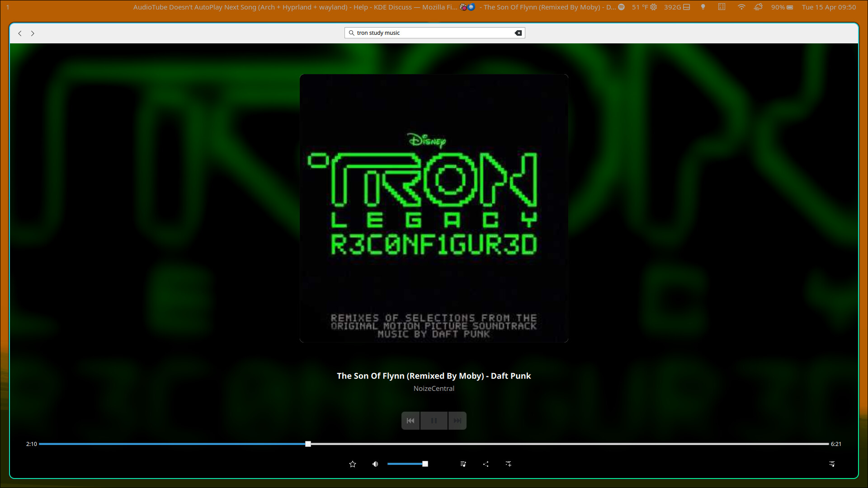Click the artist name NoizeCentral
The width and height of the screenshot is (868, 488).
434,389
